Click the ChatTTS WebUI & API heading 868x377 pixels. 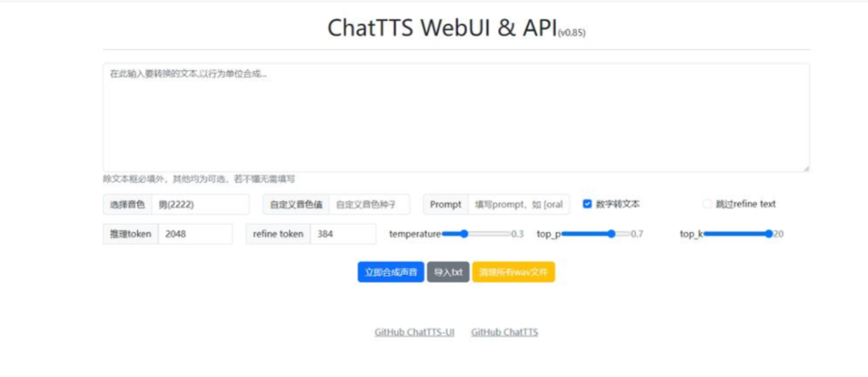coord(442,28)
